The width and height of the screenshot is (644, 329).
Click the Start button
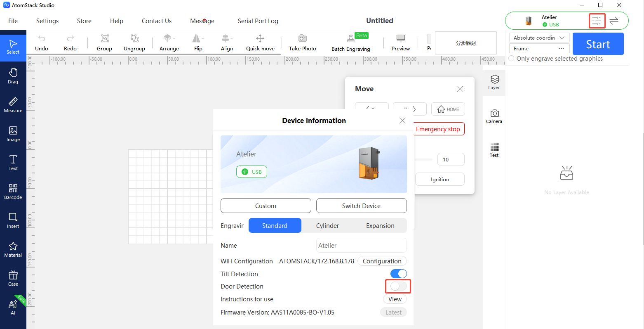[x=598, y=44]
